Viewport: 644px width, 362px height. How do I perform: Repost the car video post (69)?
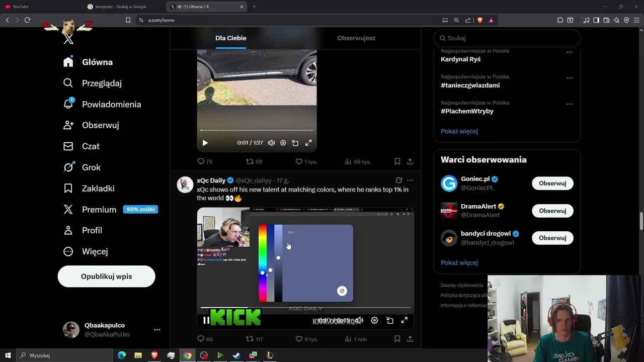click(250, 161)
